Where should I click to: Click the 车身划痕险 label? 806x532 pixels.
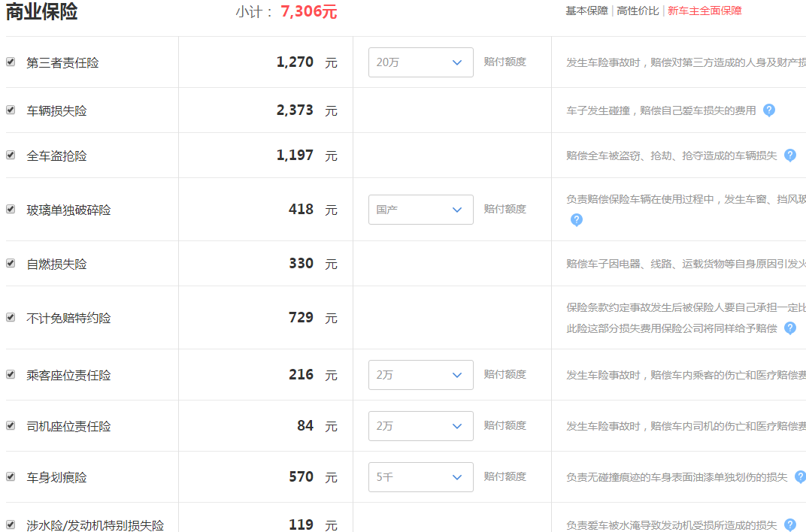(56, 478)
